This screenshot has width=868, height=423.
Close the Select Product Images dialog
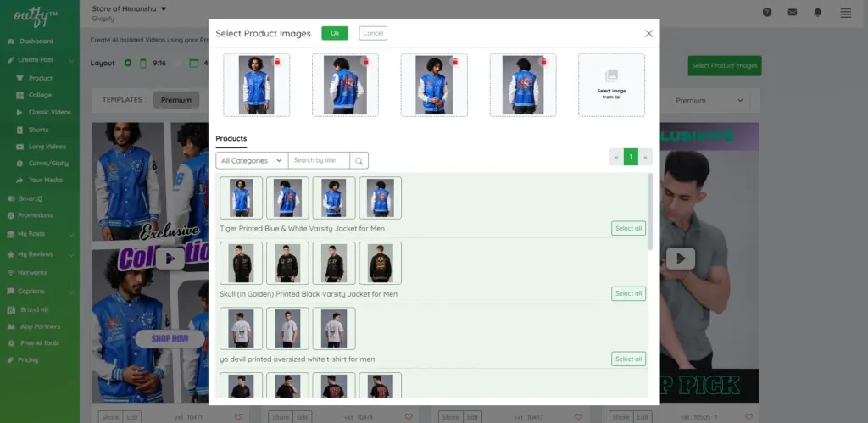pos(648,33)
